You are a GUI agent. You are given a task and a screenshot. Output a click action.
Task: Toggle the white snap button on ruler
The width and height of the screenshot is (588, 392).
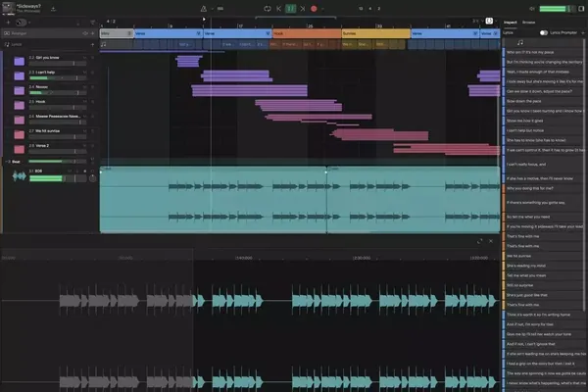tap(489, 21)
